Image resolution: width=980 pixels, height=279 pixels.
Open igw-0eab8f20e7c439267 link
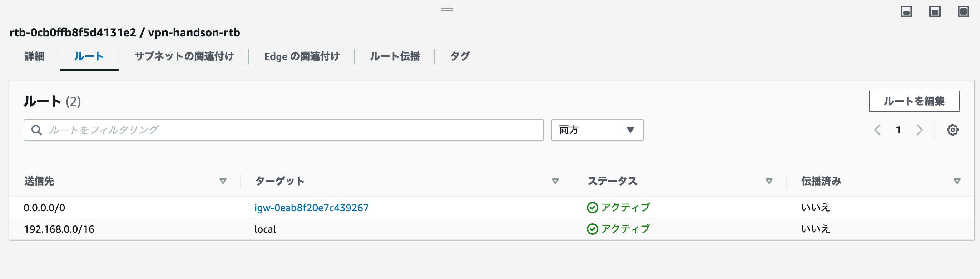(312, 208)
